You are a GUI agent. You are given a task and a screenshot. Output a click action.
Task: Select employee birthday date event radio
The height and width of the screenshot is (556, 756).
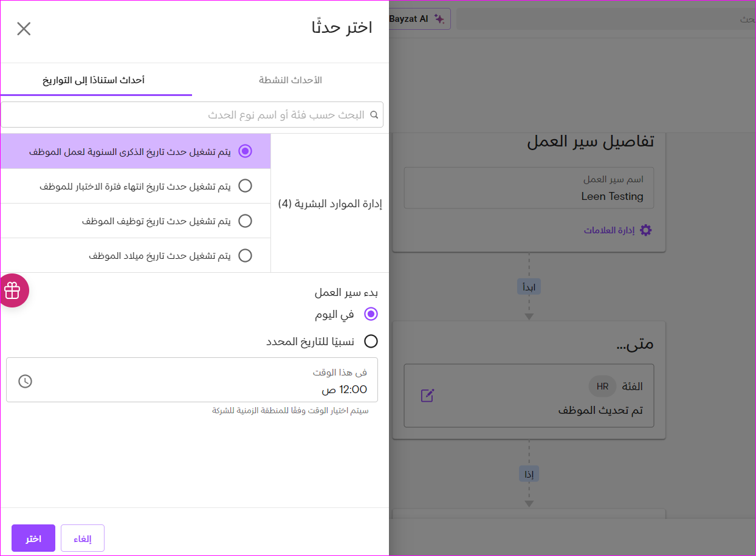pos(245,255)
